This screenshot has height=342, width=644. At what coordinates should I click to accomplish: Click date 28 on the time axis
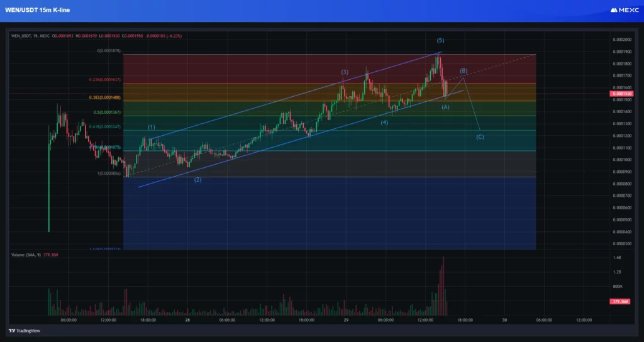[x=187, y=320]
